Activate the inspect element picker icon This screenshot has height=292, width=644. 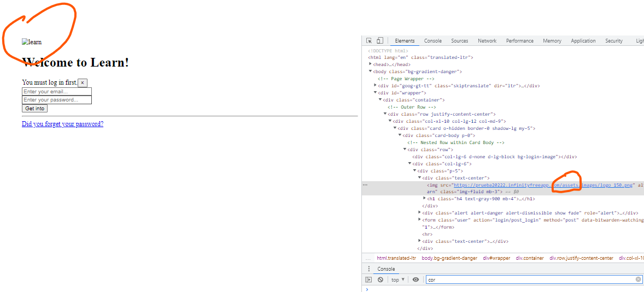tap(369, 41)
